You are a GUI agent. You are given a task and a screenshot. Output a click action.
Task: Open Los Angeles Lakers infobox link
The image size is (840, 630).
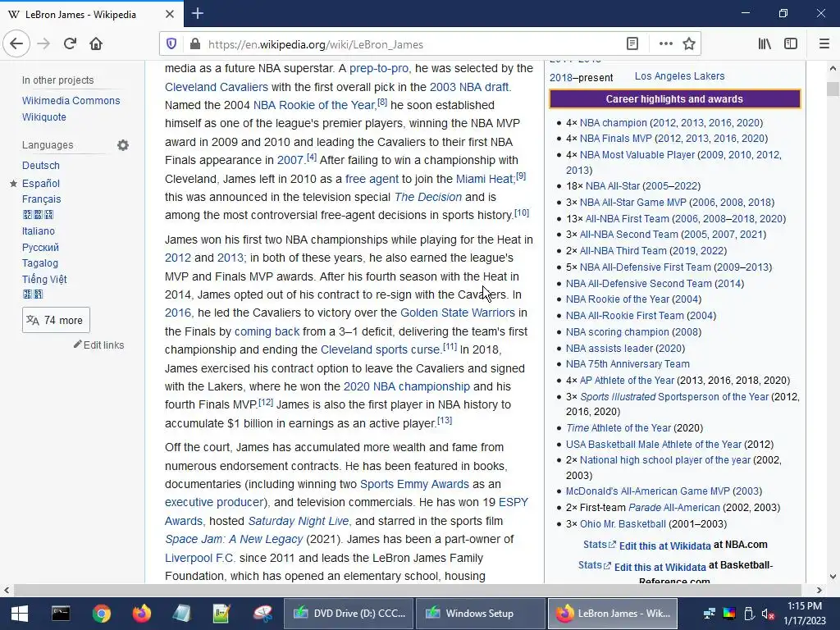point(679,76)
